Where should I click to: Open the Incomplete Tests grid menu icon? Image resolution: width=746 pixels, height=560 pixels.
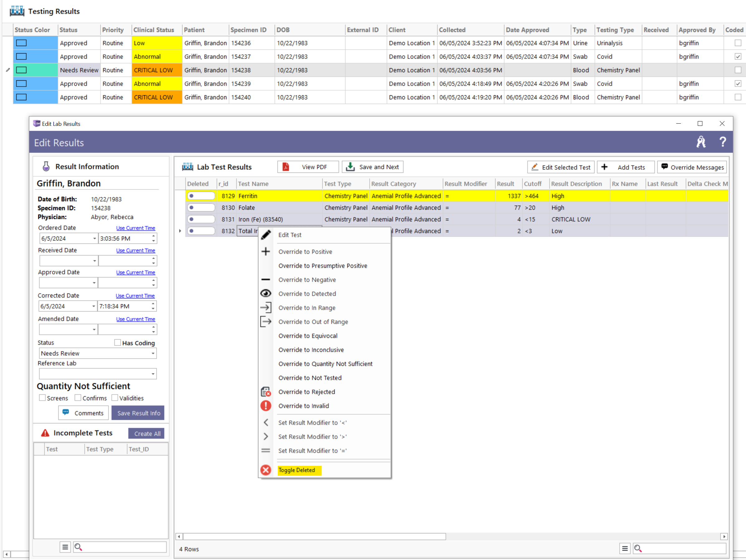pyautogui.click(x=65, y=547)
